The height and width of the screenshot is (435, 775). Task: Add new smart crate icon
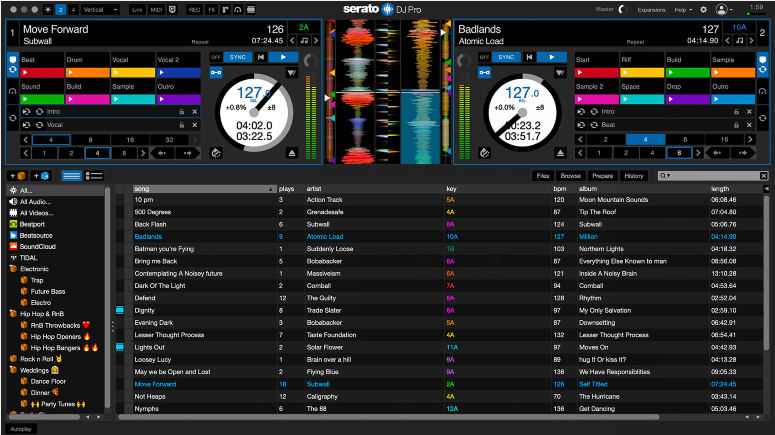41,175
